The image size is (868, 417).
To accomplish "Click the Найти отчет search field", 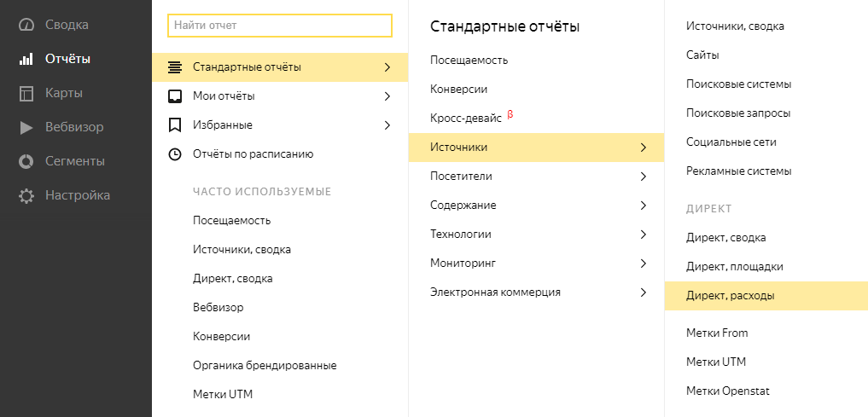I will 280,26.
